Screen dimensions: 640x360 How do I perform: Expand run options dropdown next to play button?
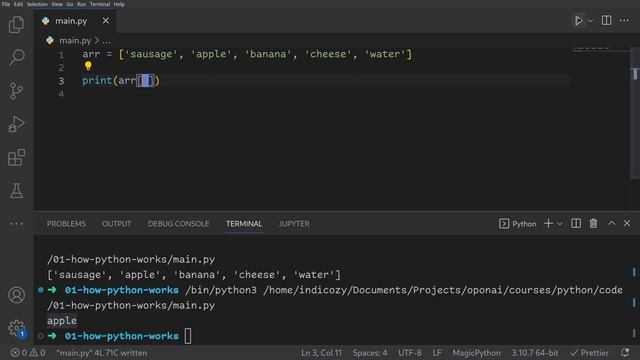(x=590, y=21)
